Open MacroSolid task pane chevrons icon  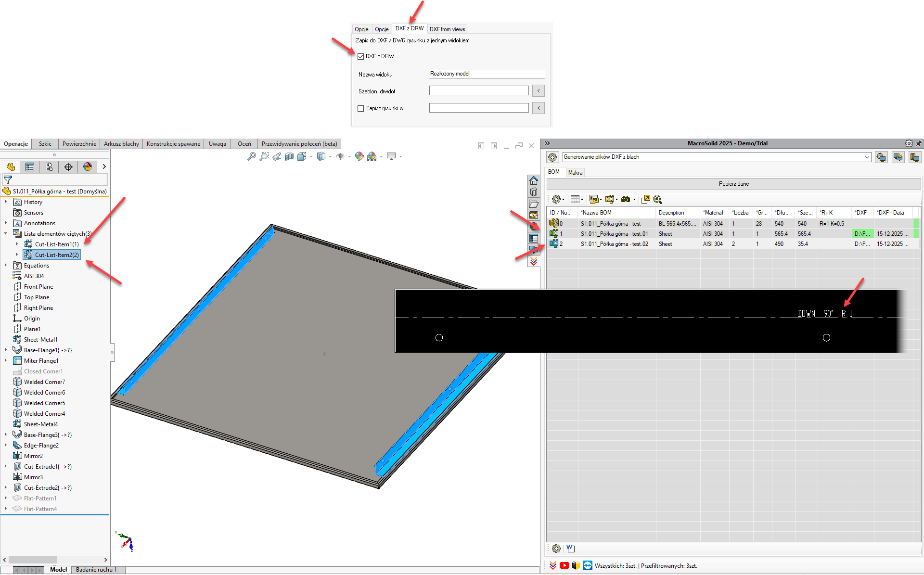534,262
